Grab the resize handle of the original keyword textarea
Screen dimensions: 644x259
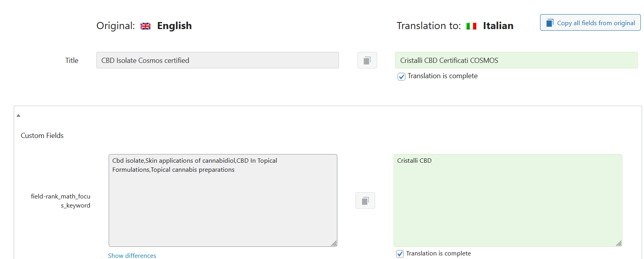click(334, 243)
